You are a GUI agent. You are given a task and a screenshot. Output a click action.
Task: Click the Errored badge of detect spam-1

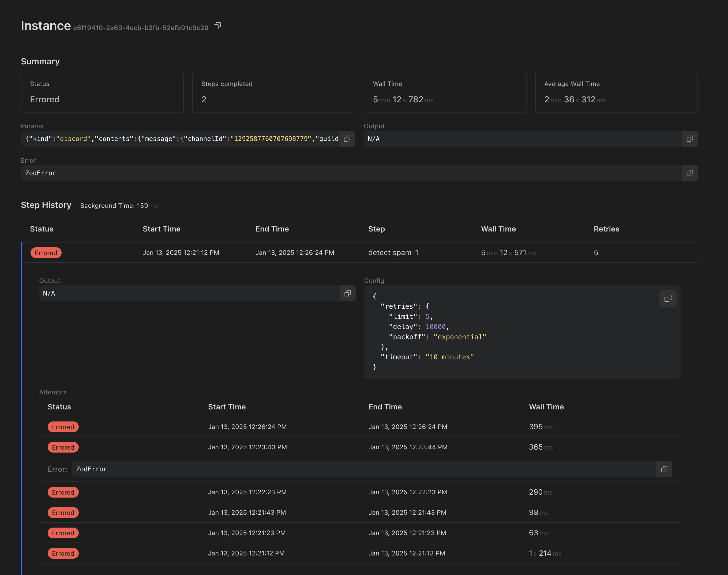point(46,253)
